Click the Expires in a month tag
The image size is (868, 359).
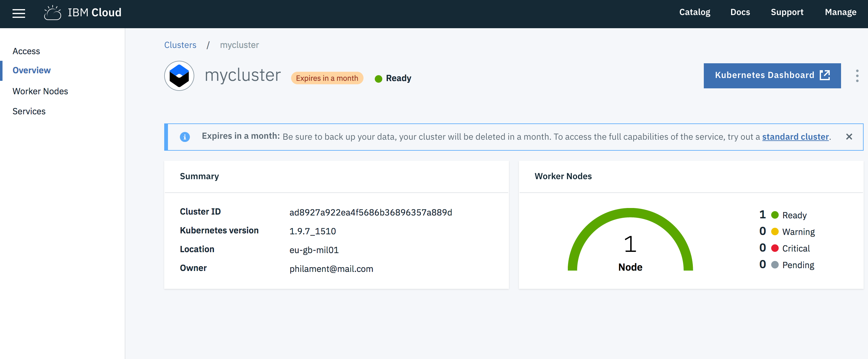pos(327,78)
